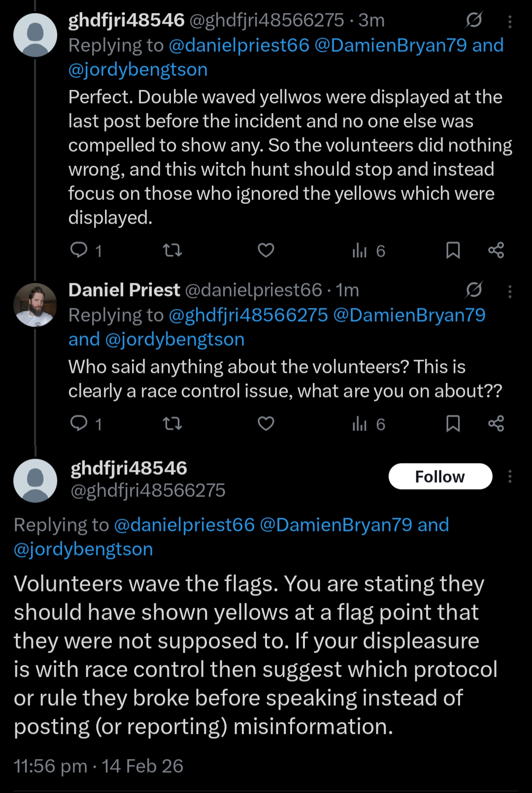The height and width of the screenshot is (793, 532).
Task: Open more options on Daniel Priest's tweet
Action: (x=510, y=292)
